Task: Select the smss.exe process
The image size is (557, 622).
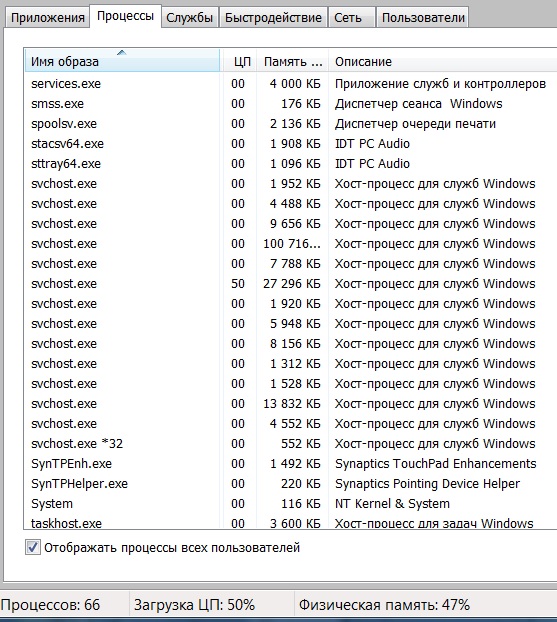Action: coord(290,104)
